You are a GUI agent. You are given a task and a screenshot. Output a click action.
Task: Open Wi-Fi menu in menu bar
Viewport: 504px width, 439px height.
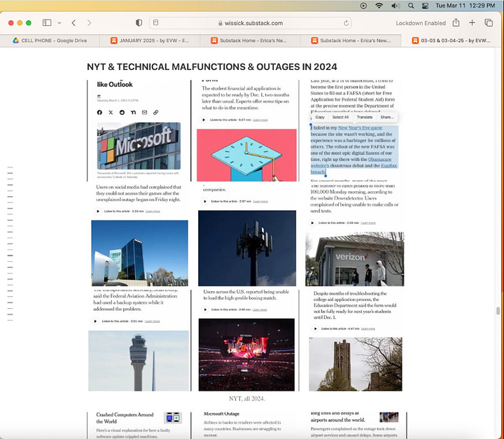tap(379, 6)
